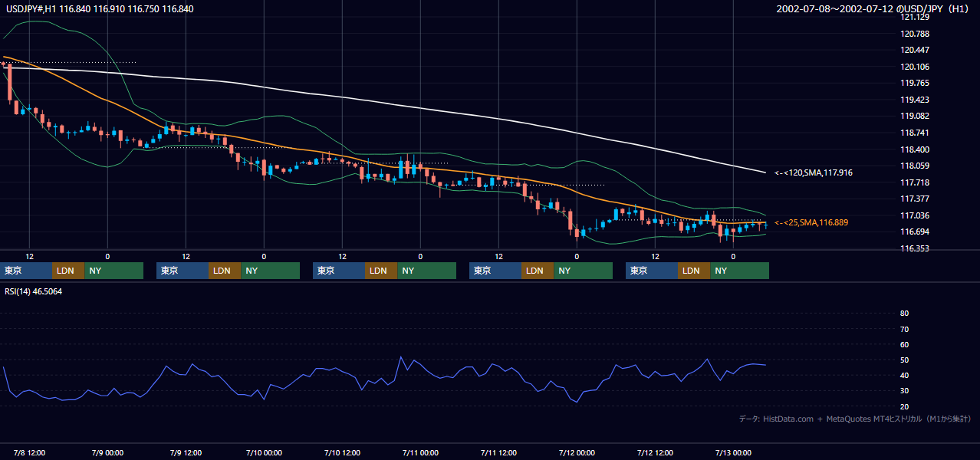Screen dimensions: 980x460
Task: Click RSI level label 80
Action: (904, 314)
